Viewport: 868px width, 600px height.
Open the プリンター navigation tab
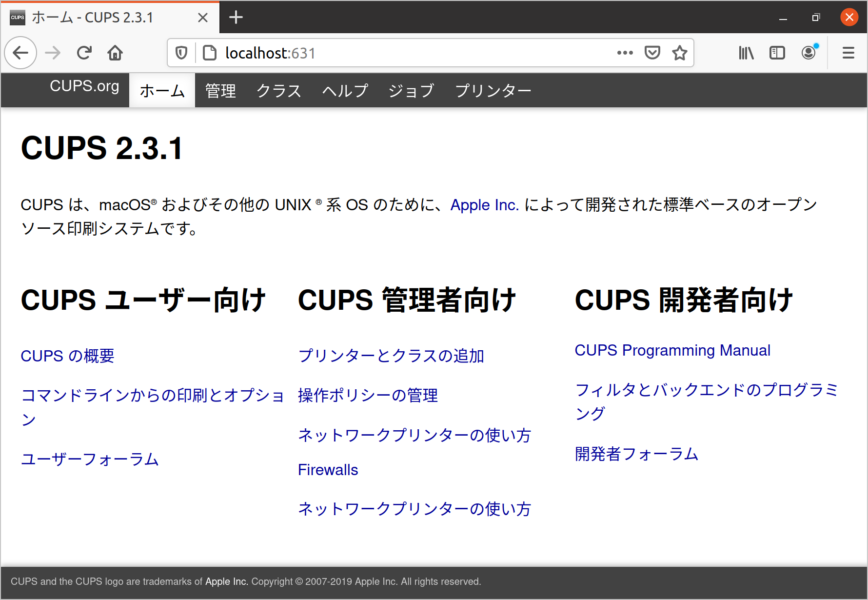coord(493,90)
